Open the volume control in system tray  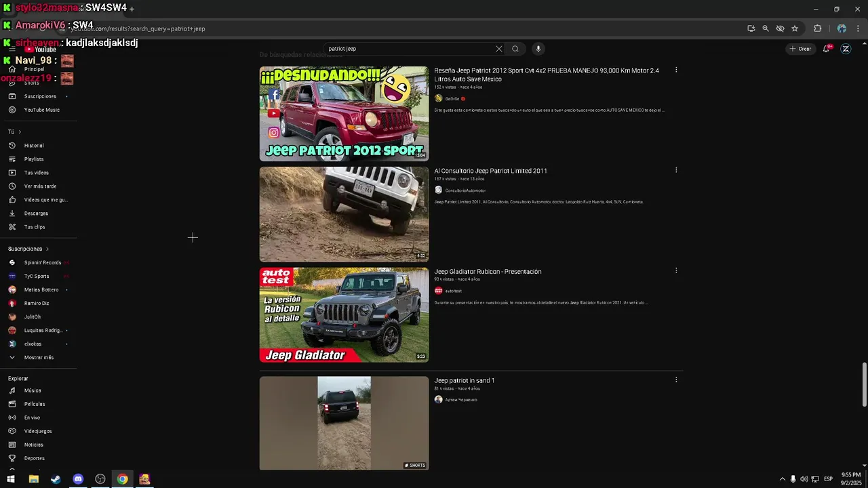click(804, 479)
